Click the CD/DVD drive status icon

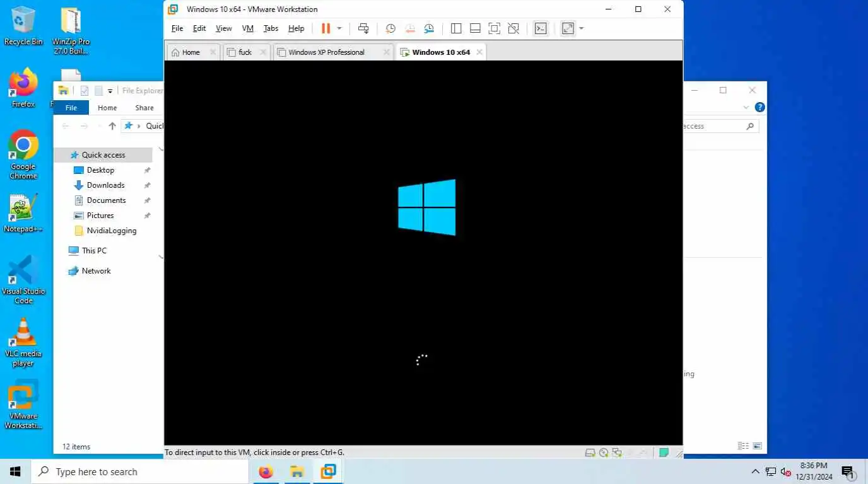point(604,452)
